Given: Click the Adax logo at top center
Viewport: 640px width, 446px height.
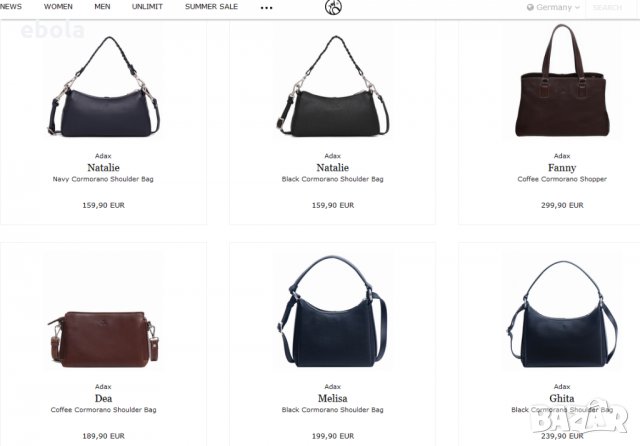Looking at the screenshot, I should [333, 7].
